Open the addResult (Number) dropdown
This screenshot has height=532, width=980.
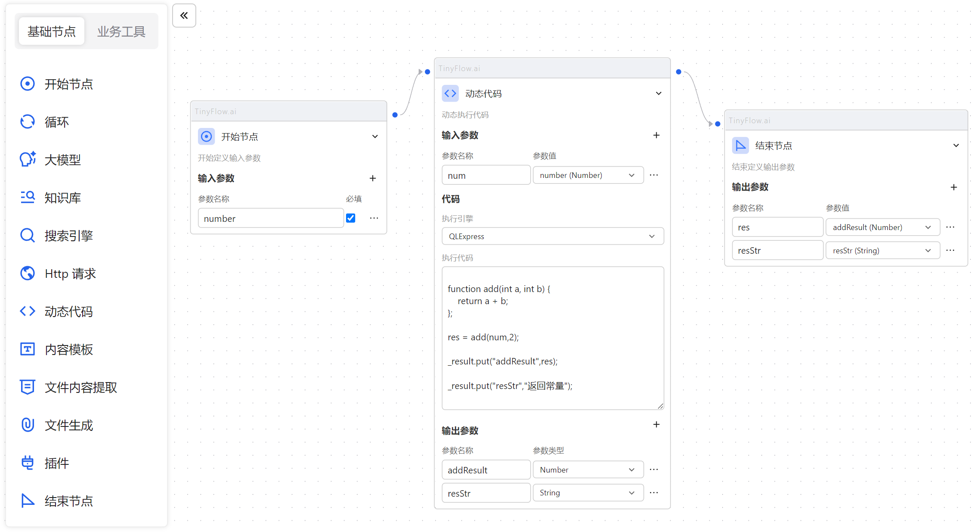882,227
